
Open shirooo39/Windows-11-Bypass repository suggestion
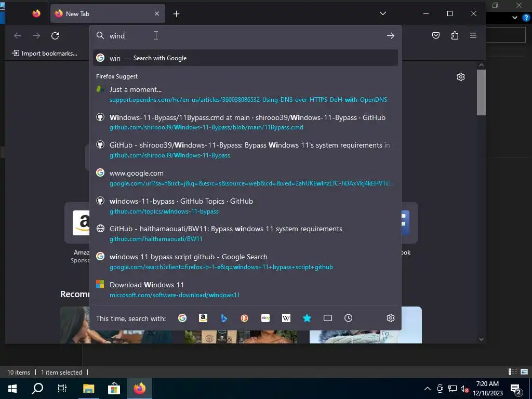coord(245,150)
